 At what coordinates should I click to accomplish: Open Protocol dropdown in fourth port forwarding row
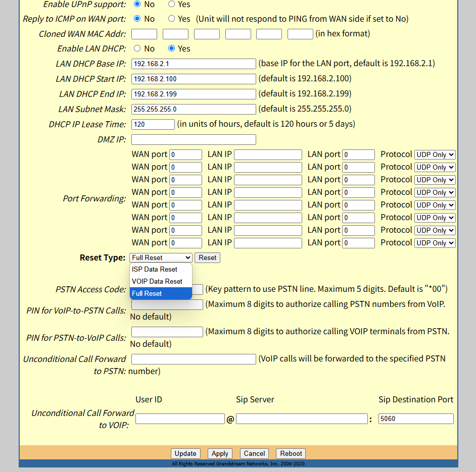click(x=435, y=192)
